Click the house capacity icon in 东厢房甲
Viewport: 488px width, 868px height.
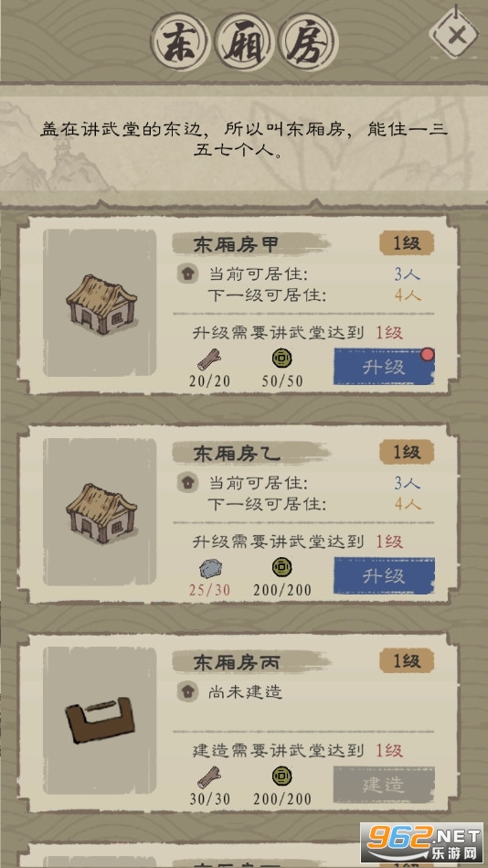[x=187, y=274]
